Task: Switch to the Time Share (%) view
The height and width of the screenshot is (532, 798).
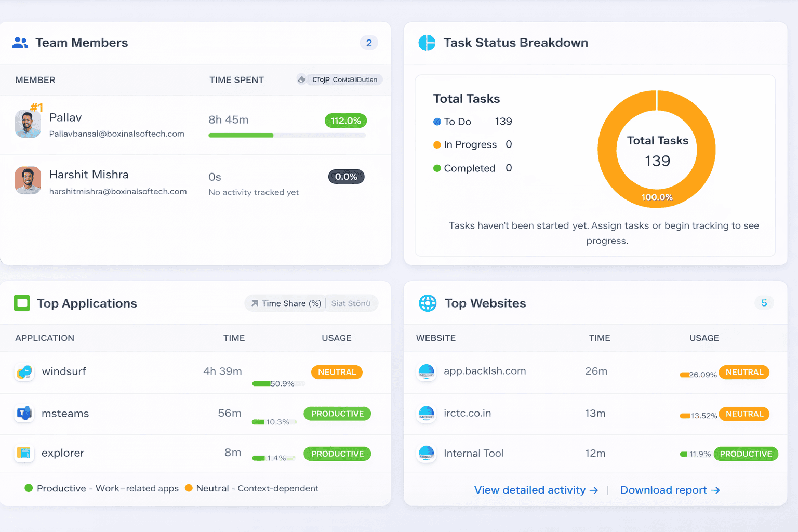Action: coord(285,303)
